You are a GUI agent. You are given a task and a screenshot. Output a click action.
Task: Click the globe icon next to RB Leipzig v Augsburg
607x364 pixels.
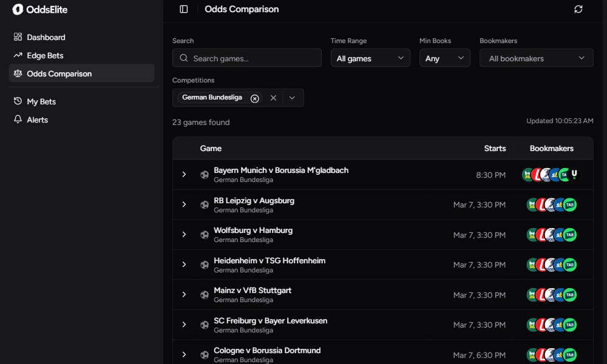[x=204, y=204]
